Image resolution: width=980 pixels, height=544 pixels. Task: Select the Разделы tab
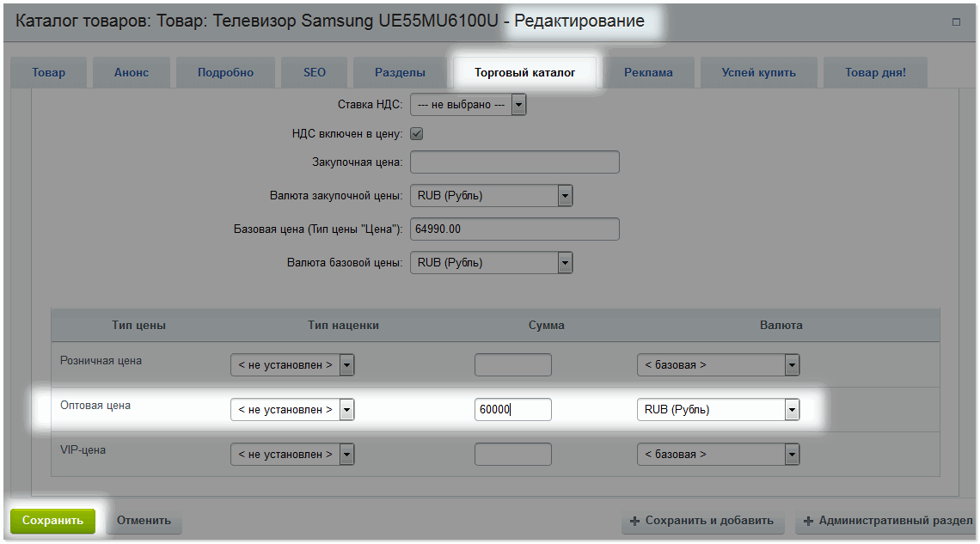coord(400,72)
